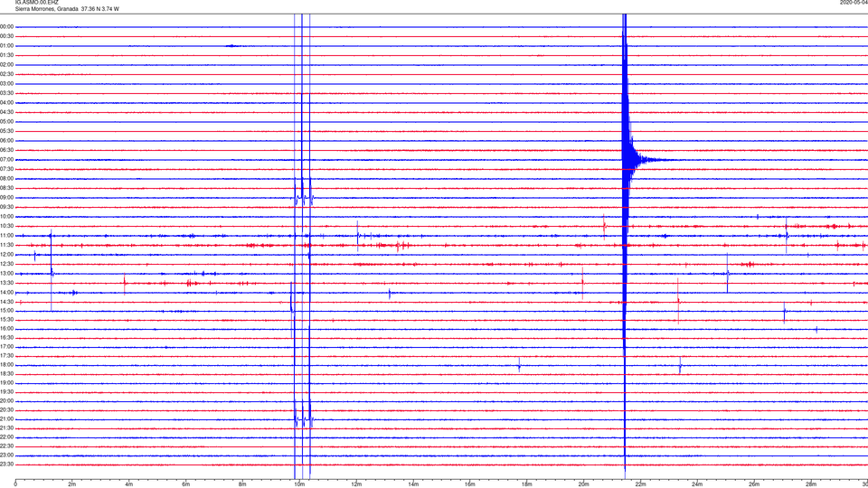Select the 02:00 trace label
868x488 pixels.
[x=6, y=65]
